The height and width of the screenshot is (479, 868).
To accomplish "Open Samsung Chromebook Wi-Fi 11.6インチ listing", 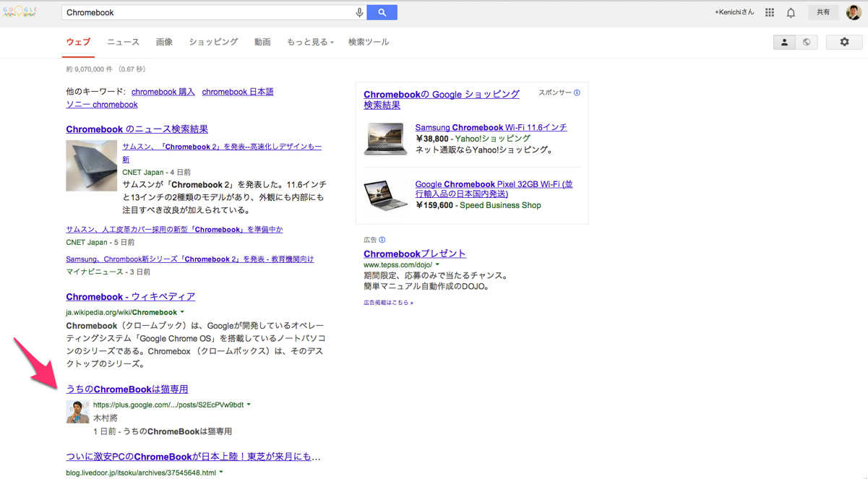I will 491,127.
